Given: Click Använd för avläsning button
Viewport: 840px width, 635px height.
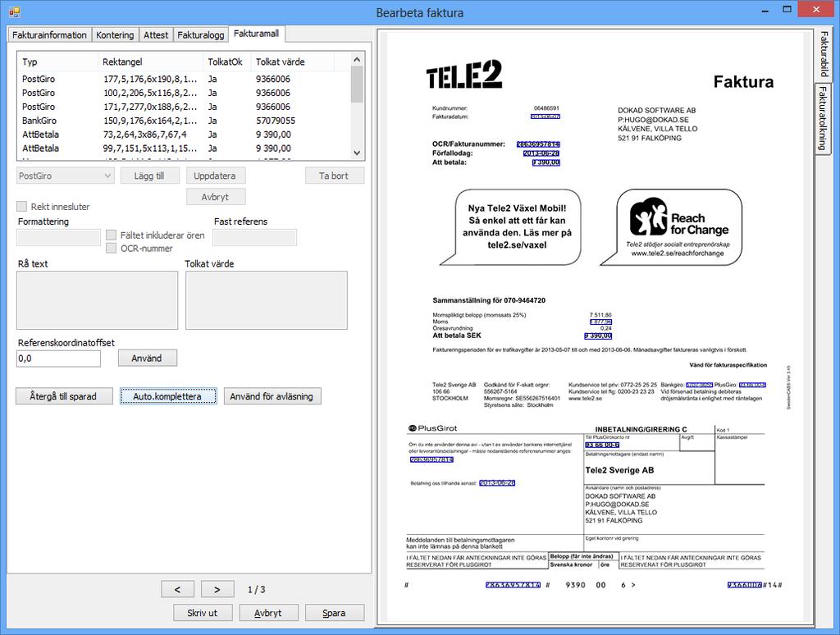Looking at the screenshot, I should (x=272, y=396).
